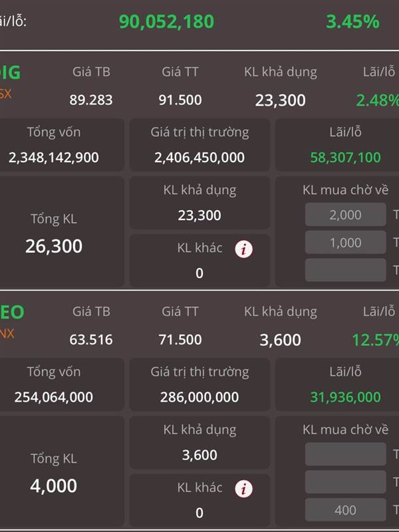Select the 2,000 pending buy quantity field
The height and width of the screenshot is (532, 399).
point(345,215)
